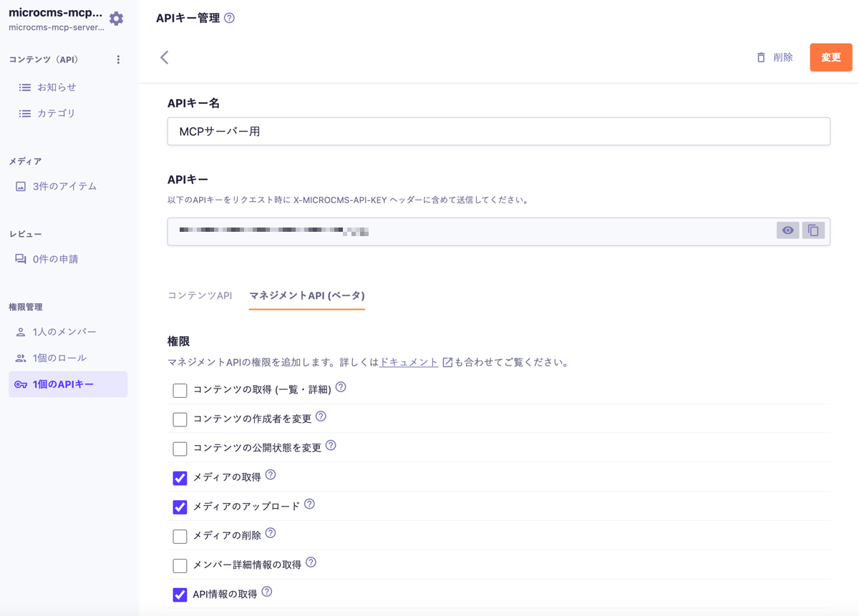This screenshot has height=616, width=859.
Task: Switch to the コンテンツAPI tab
Action: pos(200,295)
